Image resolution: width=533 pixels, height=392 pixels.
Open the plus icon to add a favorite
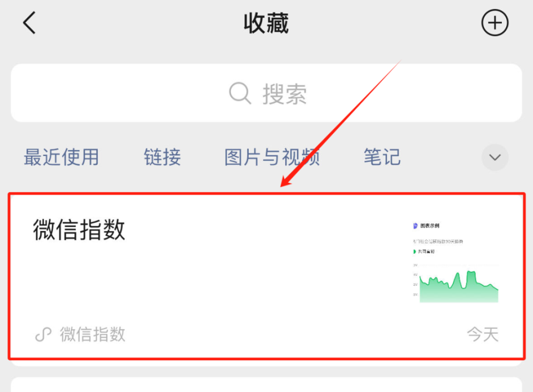click(x=494, y=23)
